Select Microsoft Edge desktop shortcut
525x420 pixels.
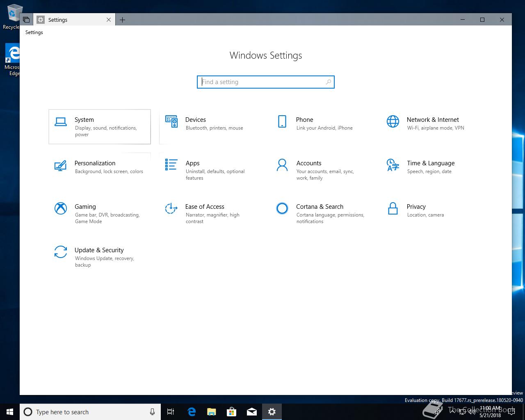point(12,60)
